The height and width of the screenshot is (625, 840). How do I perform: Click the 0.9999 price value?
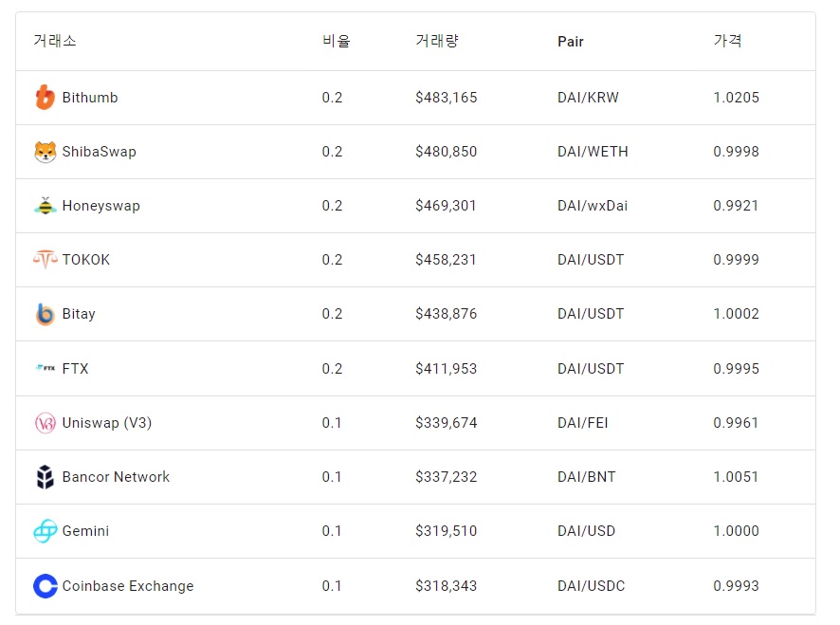[736, 260]
